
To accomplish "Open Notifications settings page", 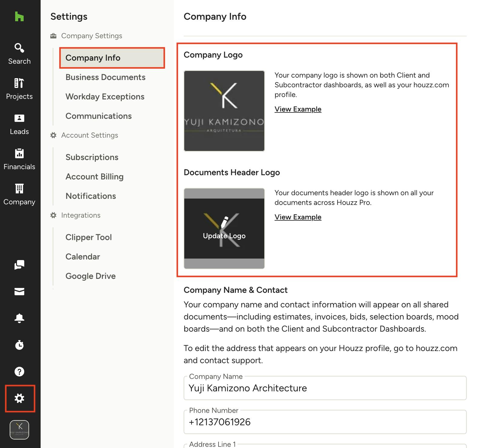I will pos(91,196).
